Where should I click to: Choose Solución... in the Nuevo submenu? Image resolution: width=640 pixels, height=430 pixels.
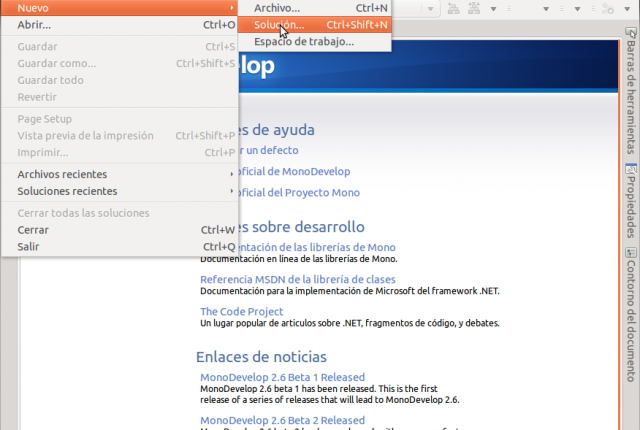coord(314,25)
